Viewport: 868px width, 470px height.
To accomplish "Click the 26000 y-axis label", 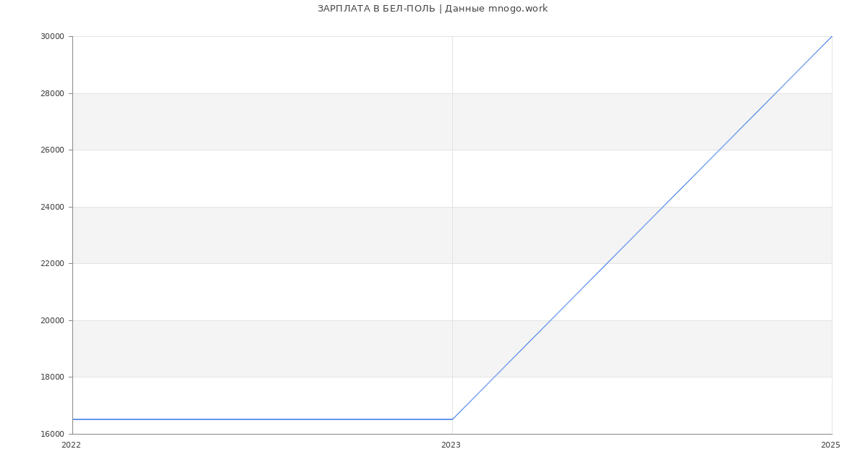I will point(52,150).
